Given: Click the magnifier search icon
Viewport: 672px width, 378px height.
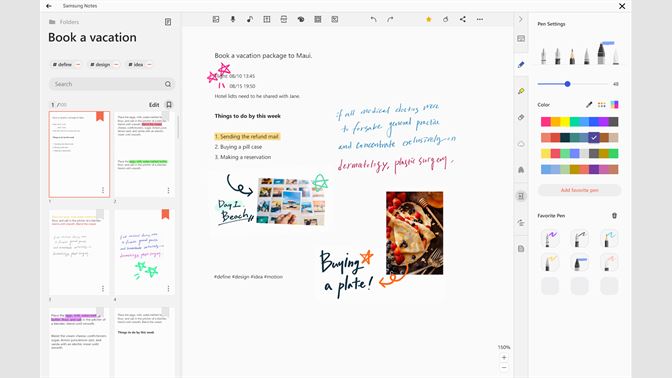Looking at the screenshot, I should pos(168,84).
